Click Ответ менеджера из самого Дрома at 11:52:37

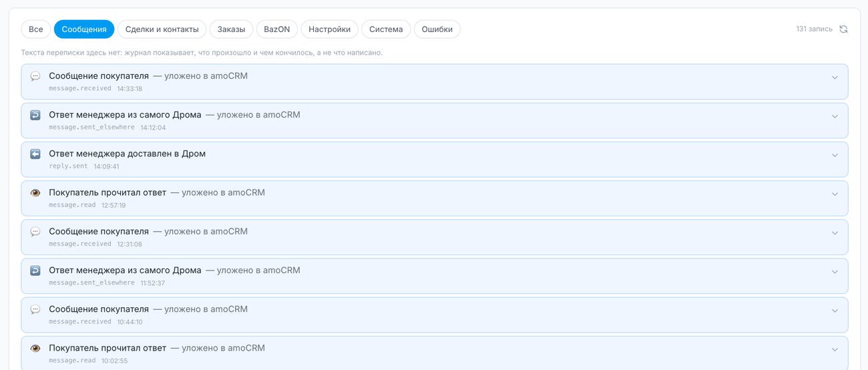125,270
